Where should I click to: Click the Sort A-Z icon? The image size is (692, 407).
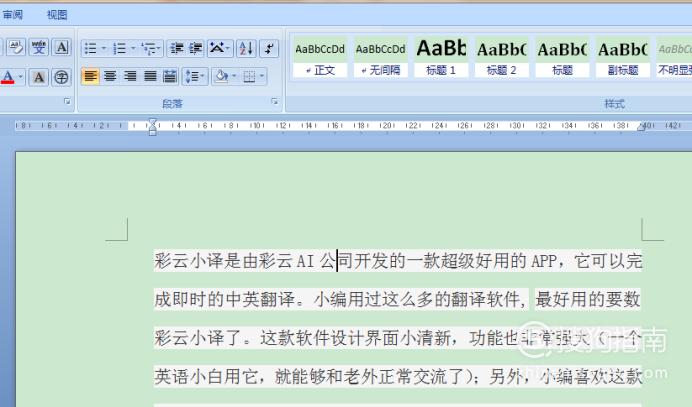click(x=246, y=48)
